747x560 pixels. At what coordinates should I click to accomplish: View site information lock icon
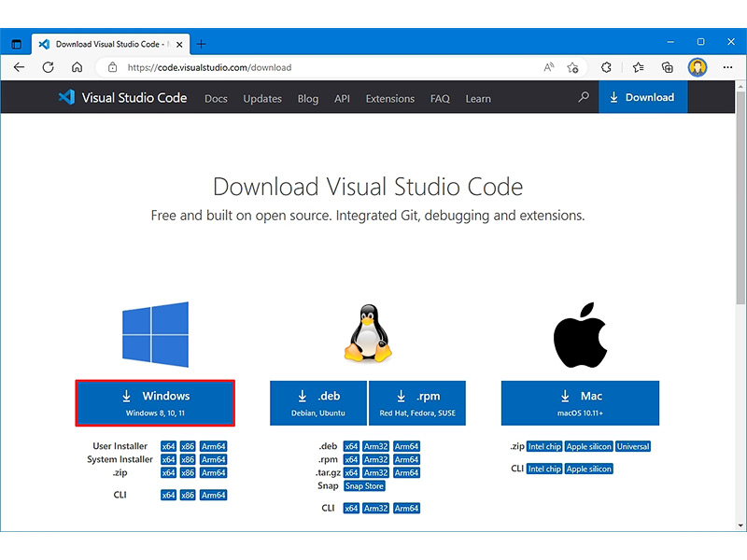112,67
